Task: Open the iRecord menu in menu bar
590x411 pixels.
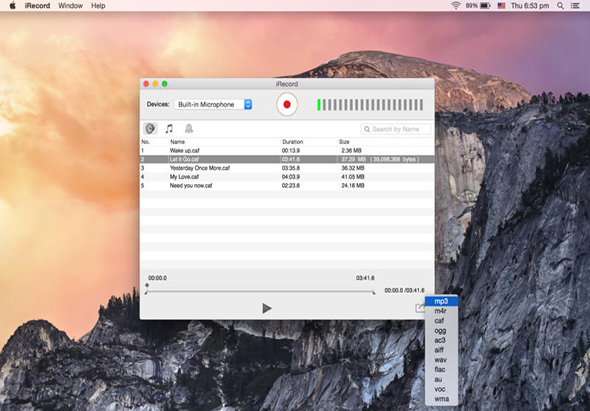Action: click(x=37, y=6)
